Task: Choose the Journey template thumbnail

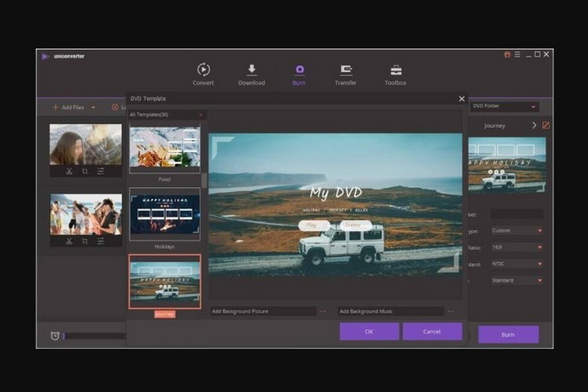Action: pos(165,282)
